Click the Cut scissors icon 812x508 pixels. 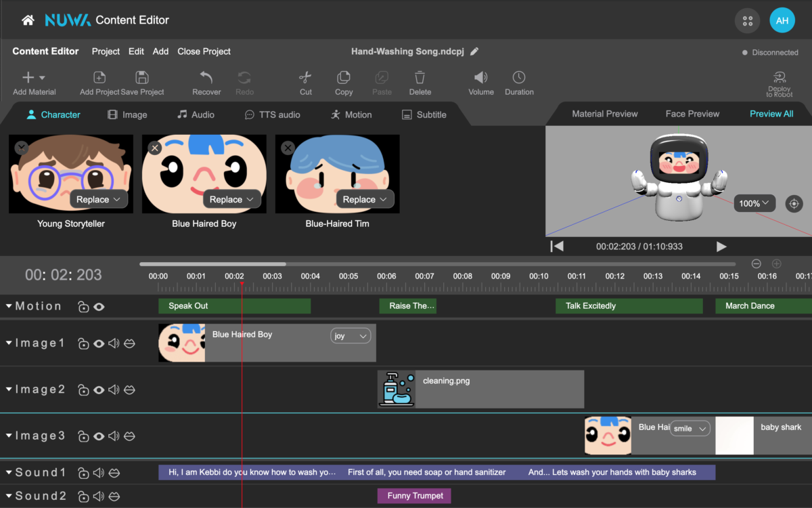tap(305, 78)
